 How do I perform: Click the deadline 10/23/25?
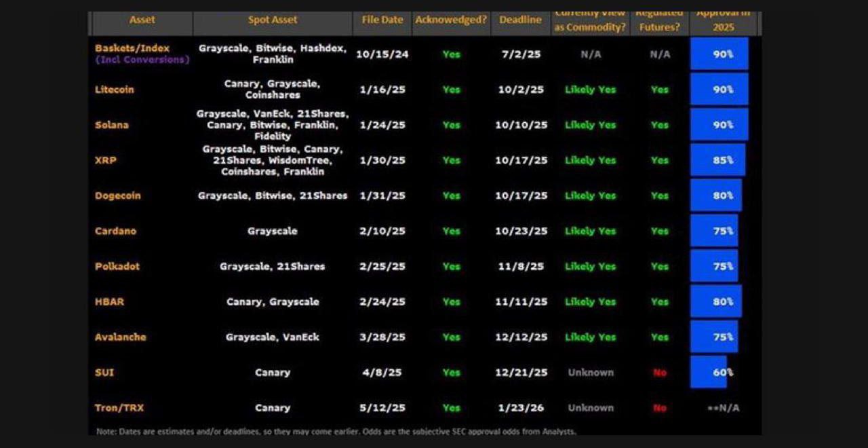pos(521,231)
